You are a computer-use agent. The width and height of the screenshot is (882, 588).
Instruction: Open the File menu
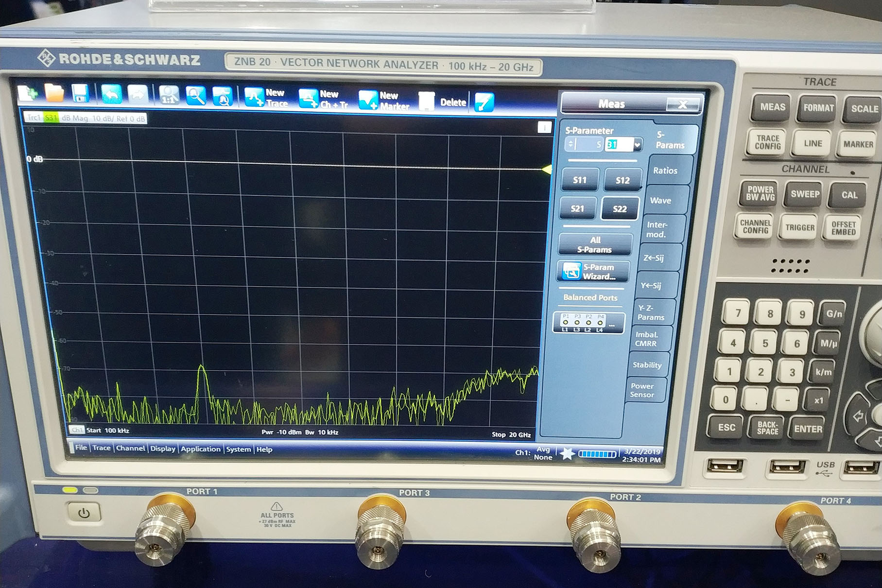(81, 448)
